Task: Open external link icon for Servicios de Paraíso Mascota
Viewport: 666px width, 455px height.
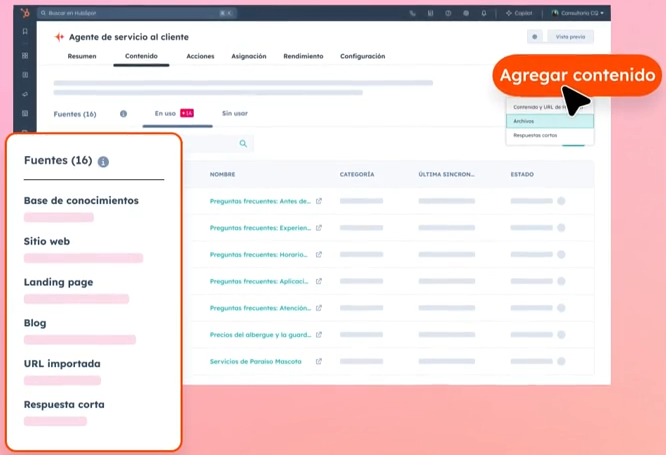Action: tap(319, 362)
